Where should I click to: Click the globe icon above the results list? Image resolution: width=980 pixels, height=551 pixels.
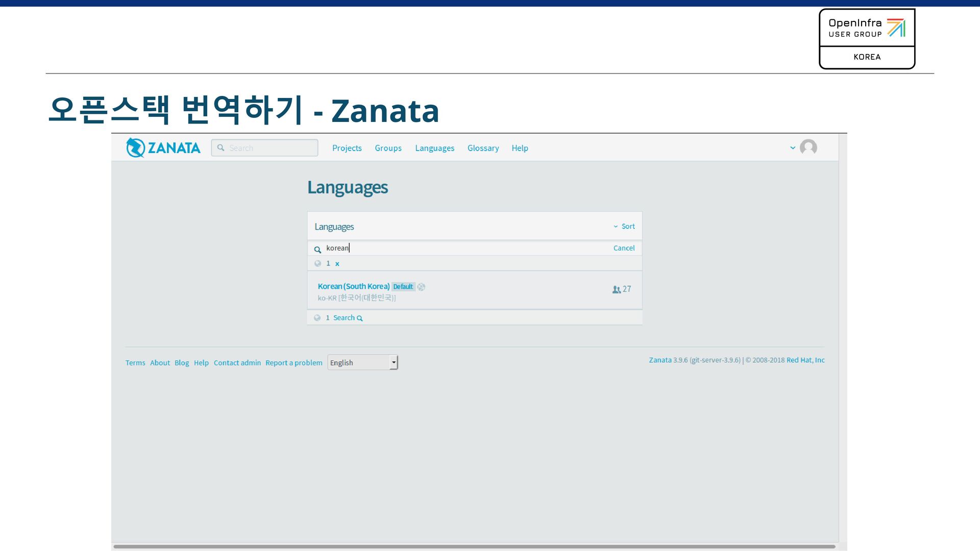pyautogui.click(x=317, y=263)
